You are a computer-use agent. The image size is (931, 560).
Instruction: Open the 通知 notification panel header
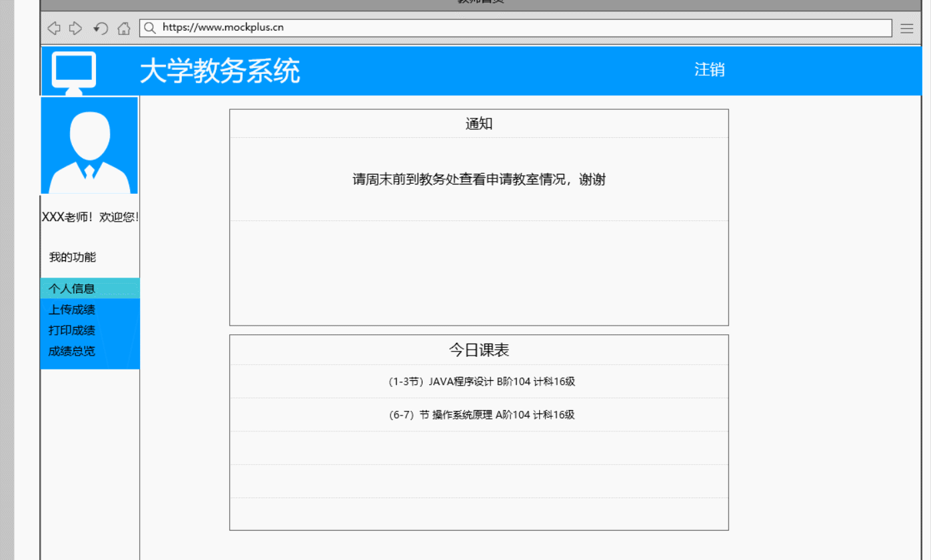click(x=478, y=123)
